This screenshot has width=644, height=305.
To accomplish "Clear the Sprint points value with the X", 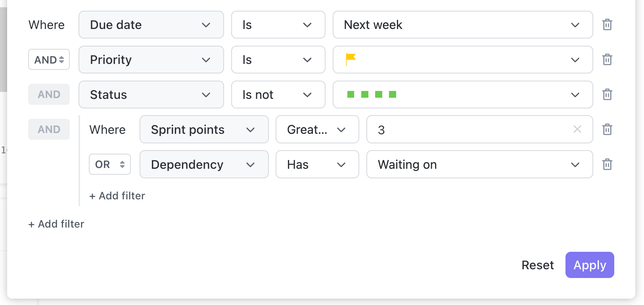I will [x=577, y=129].
